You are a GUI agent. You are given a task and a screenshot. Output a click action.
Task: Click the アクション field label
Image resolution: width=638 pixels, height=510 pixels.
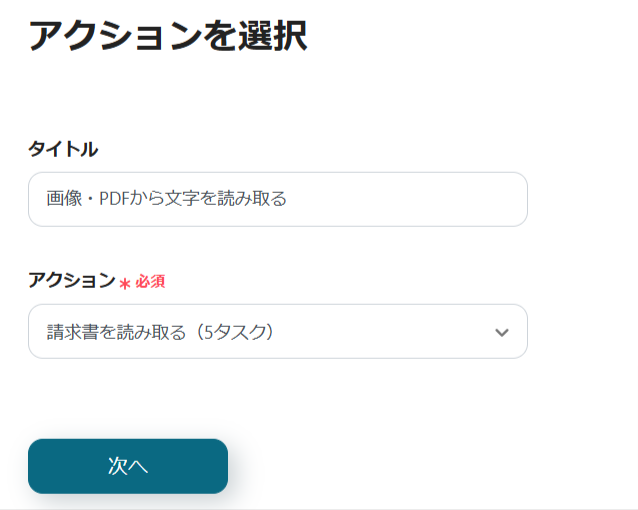72,281
